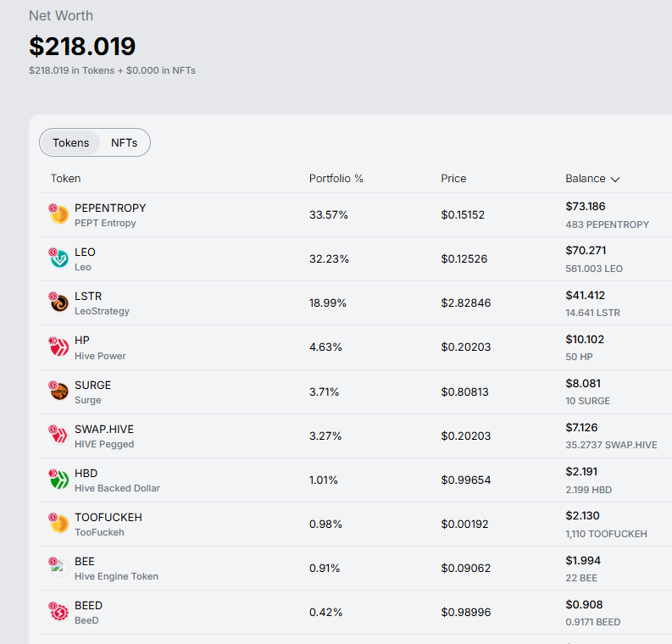Screen dimensions: 672x644
Task: Open the SURGE token name
Action: [92, 386]
